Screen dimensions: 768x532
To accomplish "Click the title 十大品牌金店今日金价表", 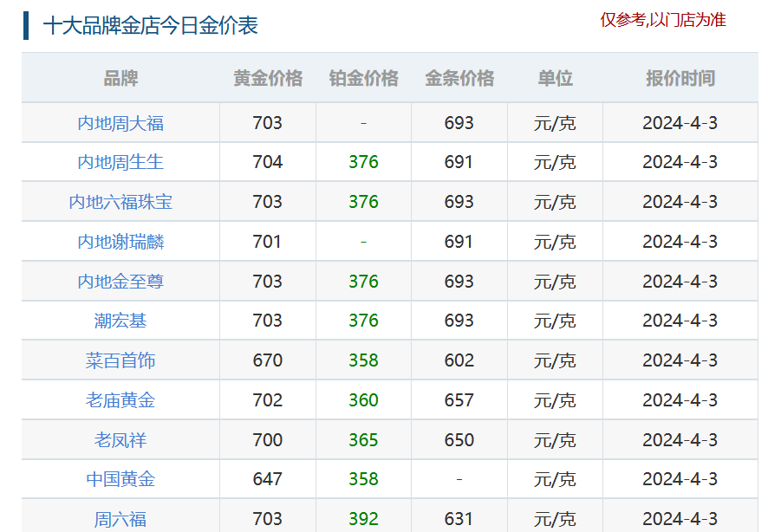I will (150, 25).
